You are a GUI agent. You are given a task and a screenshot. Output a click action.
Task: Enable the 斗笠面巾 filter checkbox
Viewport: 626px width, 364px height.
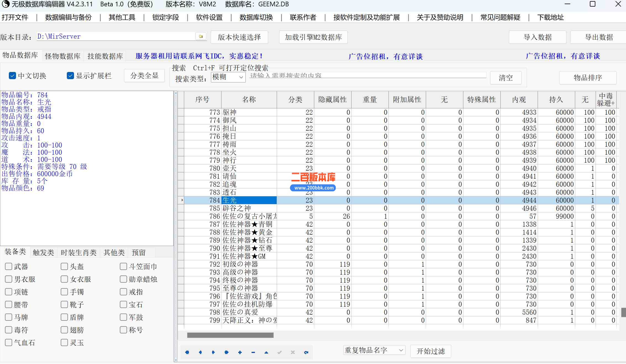123,266
